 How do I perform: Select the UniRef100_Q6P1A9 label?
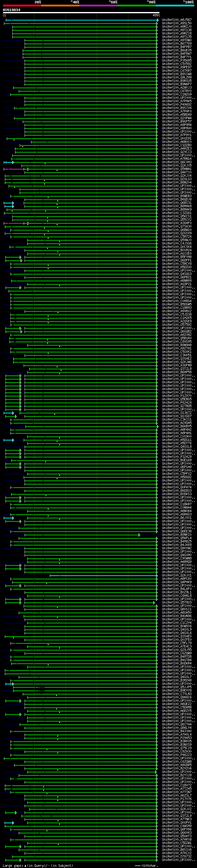[177, 467]
